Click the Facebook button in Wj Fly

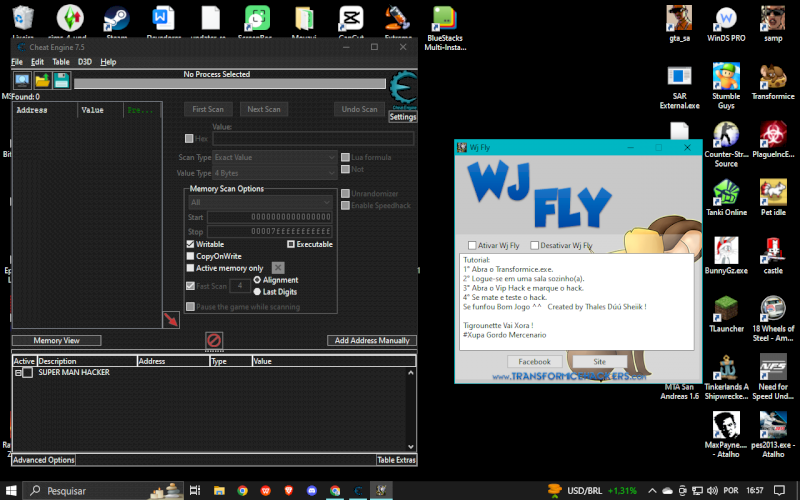pos(534,361)
